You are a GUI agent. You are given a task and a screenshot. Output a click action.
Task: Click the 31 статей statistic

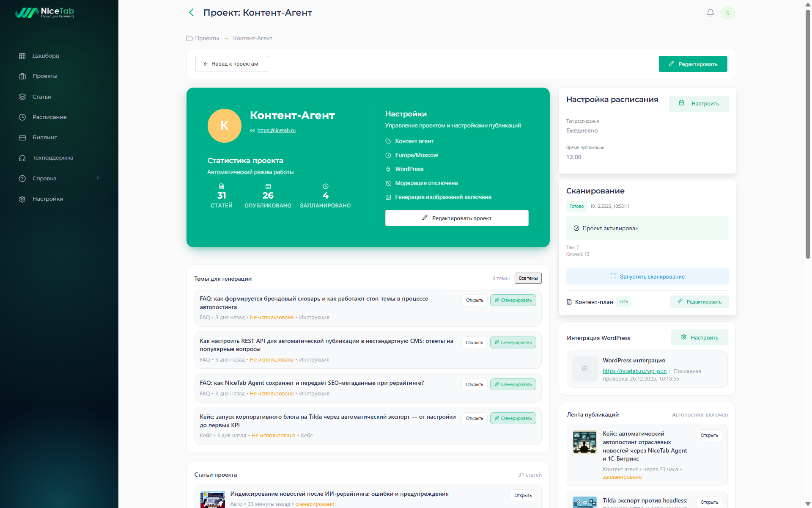click(222, 196)
